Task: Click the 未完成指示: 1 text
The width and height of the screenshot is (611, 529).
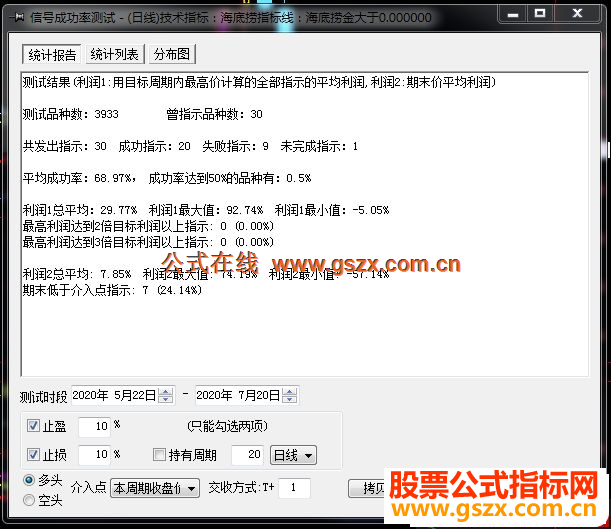Action: pyautogui.click(x=319, y=146)
